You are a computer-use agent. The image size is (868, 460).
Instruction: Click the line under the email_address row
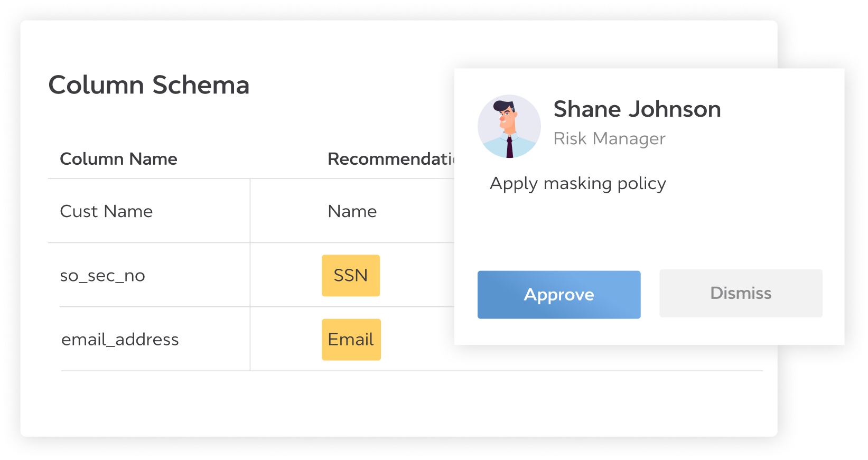pos(158,371)
